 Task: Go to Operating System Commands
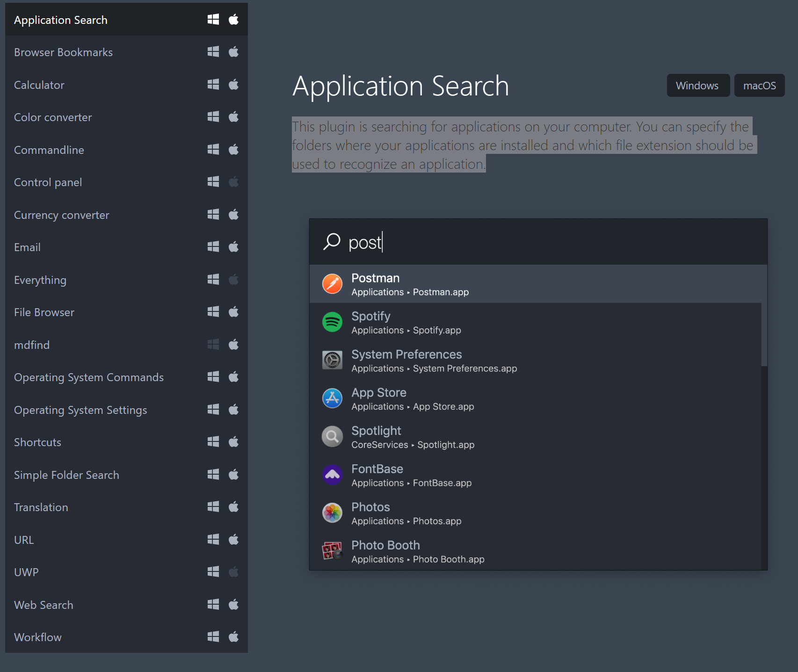[x=126, y=377]
